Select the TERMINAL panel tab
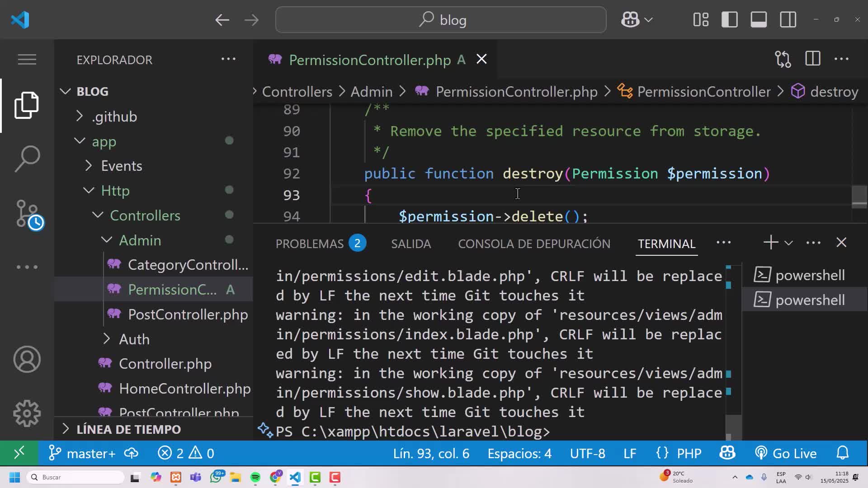This screenshot has height=488, width=868. pyautogui.click(x=666, y=244)
